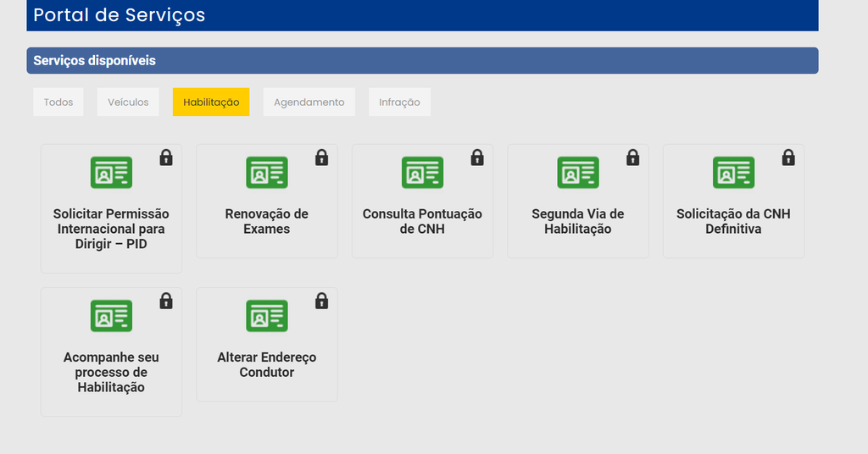The image size is (868, 454).
Task: Click the padlock icon on the Acompanhe seu processo card
Action: pyautogui.click(x=166, y=301)
